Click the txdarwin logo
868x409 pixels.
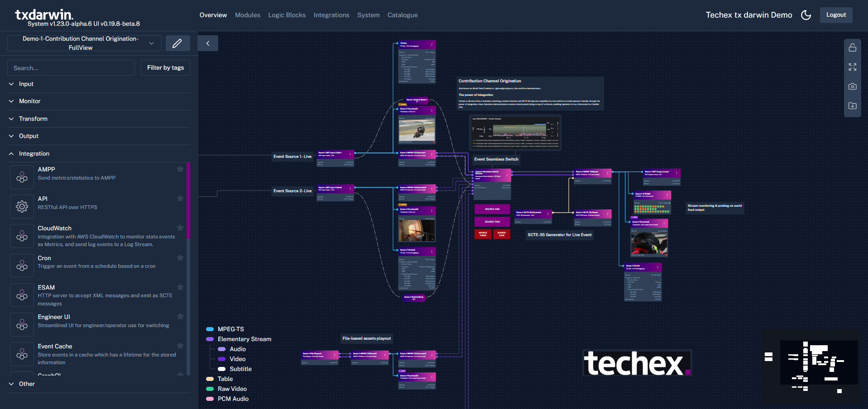coord(44,14)
